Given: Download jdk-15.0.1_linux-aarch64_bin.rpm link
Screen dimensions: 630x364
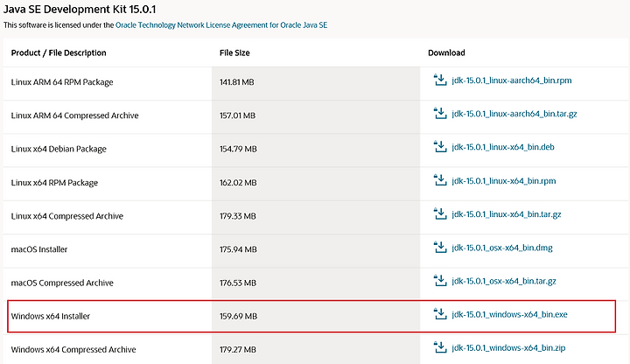Looking at the screenshot, I should click(x=512, y=80).
